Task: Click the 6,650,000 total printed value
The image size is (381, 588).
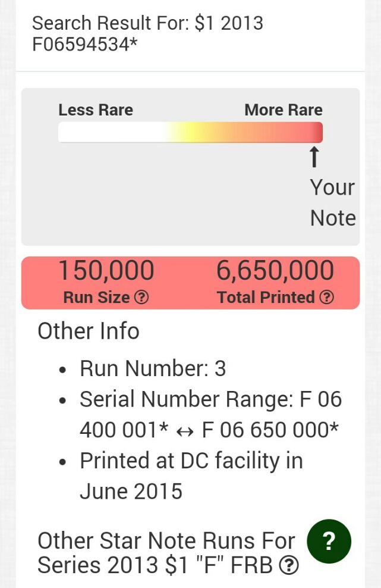Action: click(275, 270)
